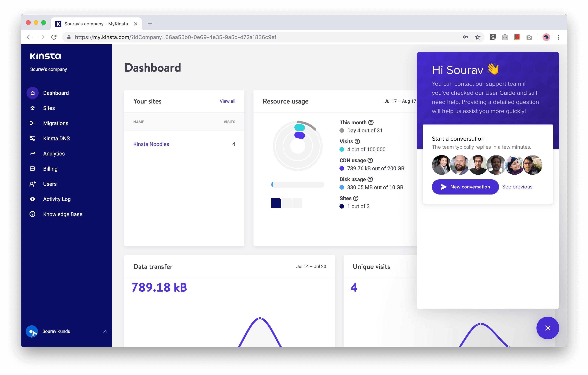Close the MyKinsta browser tab
The width and height of the screenshot is (588, 375).
[135, 24]
